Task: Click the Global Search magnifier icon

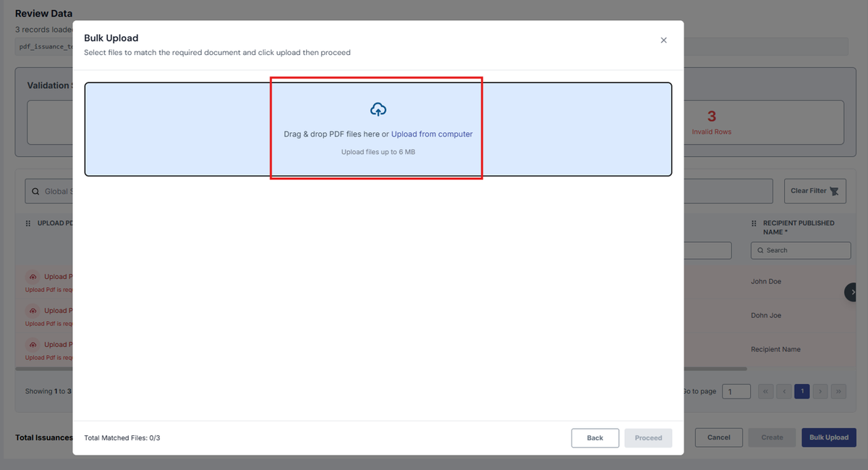Action: 35,192
